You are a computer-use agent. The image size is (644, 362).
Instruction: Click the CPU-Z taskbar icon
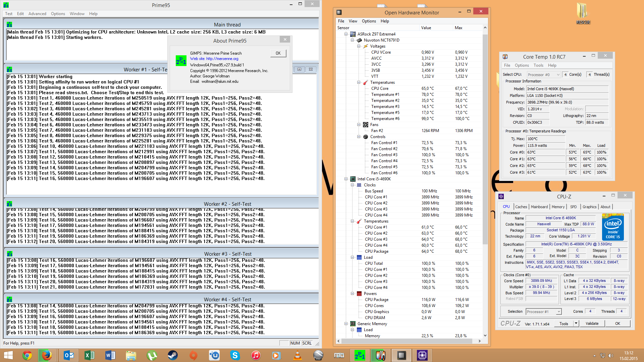click(x=422, y=355)
